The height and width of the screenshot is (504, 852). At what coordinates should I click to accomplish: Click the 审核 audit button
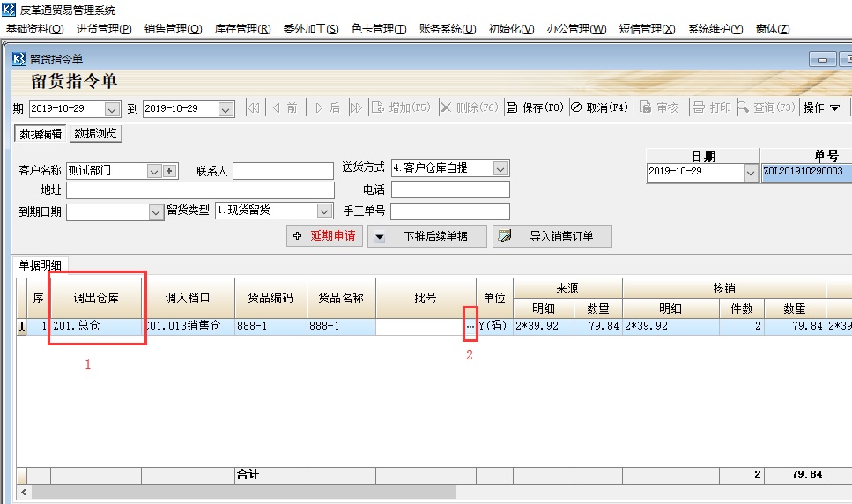[x=659, y=107]
